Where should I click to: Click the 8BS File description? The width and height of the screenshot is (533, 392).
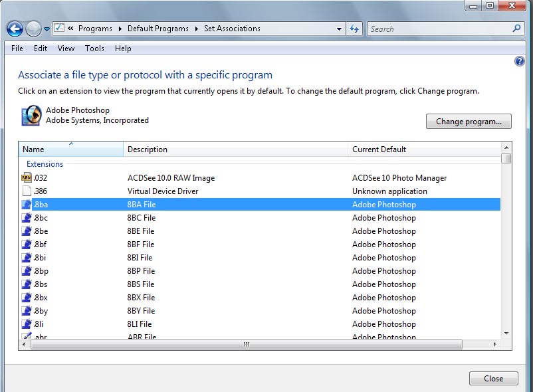[x=141, y=284]
